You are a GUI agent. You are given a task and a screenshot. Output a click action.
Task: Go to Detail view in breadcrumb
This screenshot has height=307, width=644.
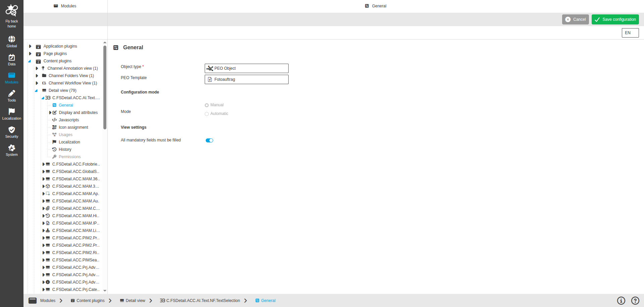coord(136,301)
